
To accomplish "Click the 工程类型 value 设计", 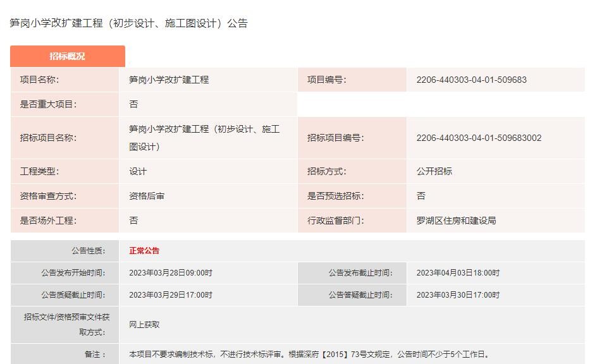I will point(138,171).
